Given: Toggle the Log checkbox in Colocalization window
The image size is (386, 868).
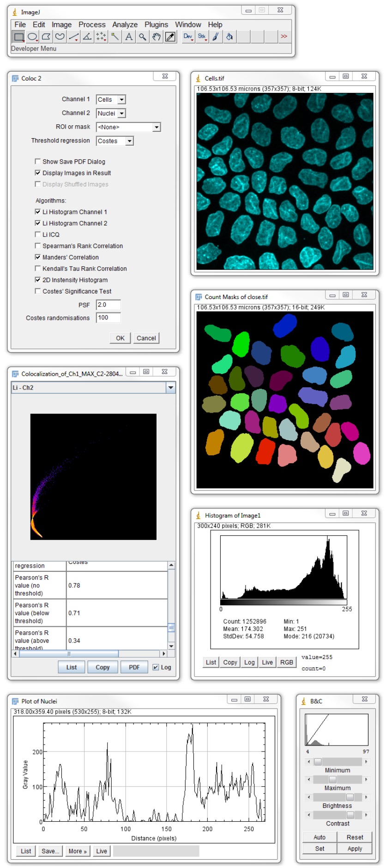Looking at the screenshot, I should [156, 667].
